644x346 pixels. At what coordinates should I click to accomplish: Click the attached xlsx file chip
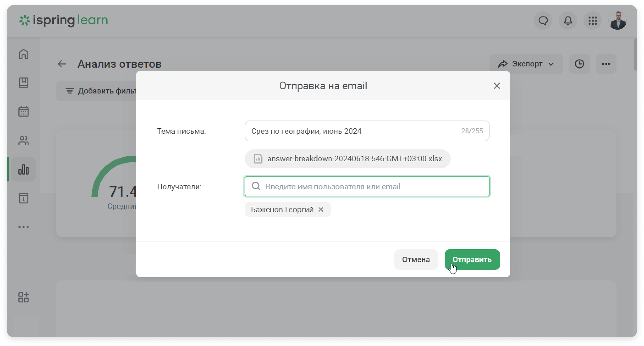(347, 159)
